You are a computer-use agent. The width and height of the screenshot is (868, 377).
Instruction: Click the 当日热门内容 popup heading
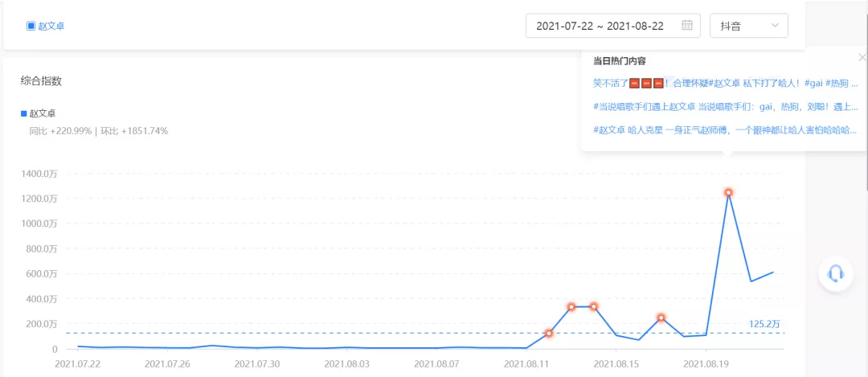pyautogui.click(x=620, y=61)
